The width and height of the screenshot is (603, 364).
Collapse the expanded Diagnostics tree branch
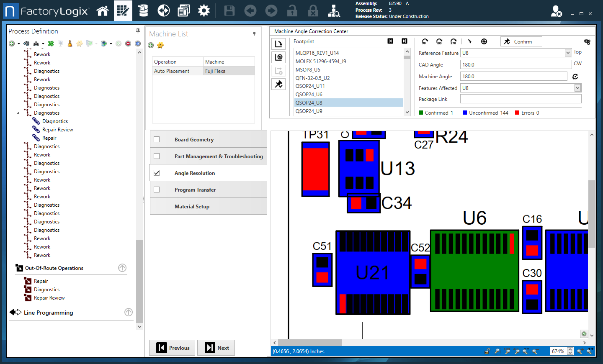point(18,113)
